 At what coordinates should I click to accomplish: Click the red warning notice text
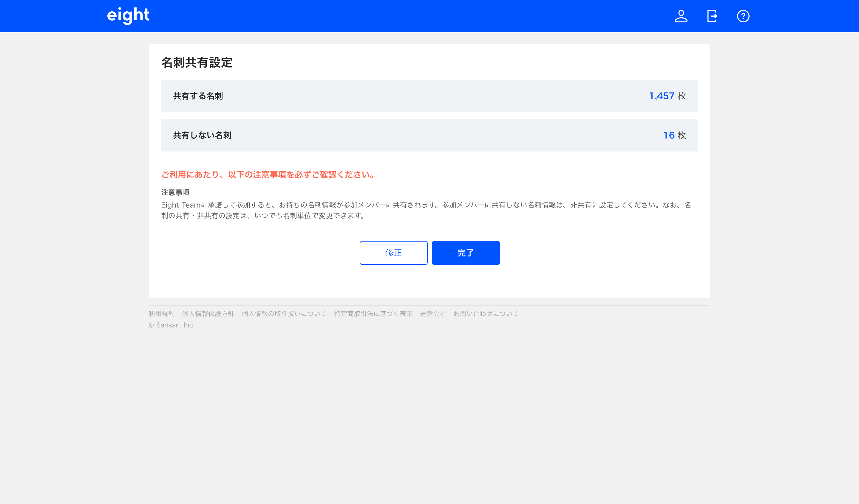pyautogui.click(x=268, y=175)
